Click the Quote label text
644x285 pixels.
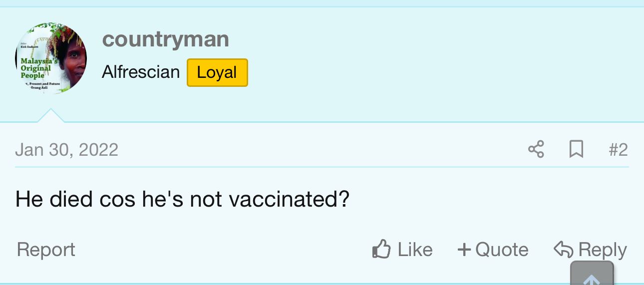click(501, 250)
